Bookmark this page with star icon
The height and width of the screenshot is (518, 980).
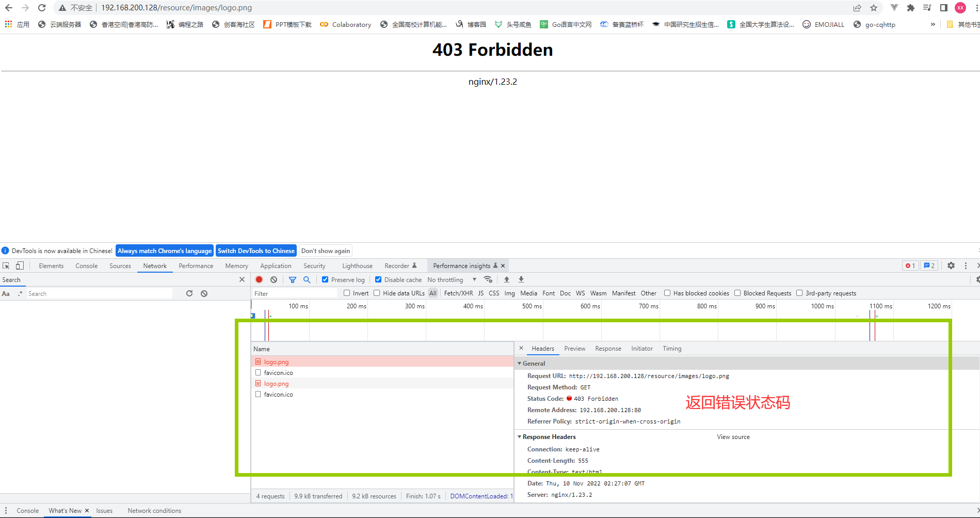click(874, 8)
